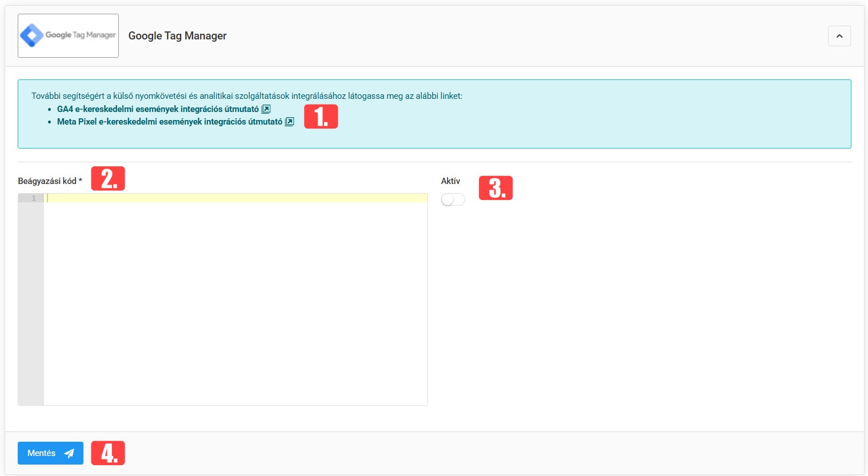868x476 pixels.
Task: Open the Meta Pixel e-kereskedelmi események integrációs útmutató link
Action: 170,122
